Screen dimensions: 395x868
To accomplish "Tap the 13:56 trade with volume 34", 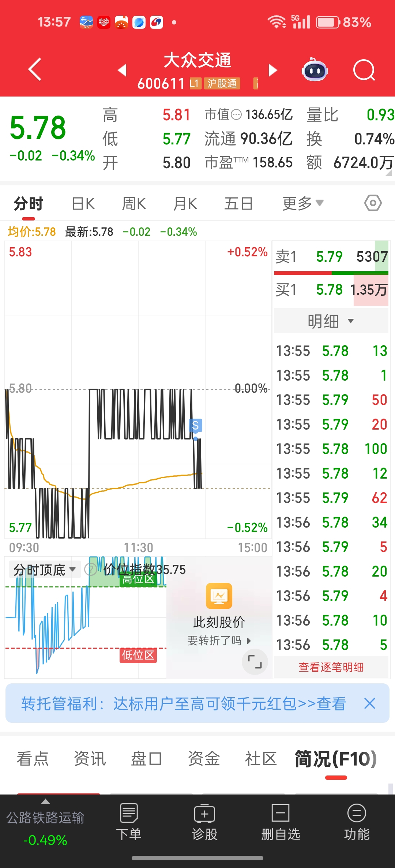I will coord(331,522).
